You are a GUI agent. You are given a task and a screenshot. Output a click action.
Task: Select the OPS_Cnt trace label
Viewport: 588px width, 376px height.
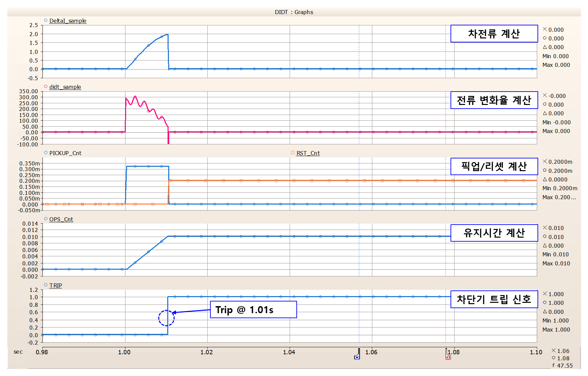point(61,219)
